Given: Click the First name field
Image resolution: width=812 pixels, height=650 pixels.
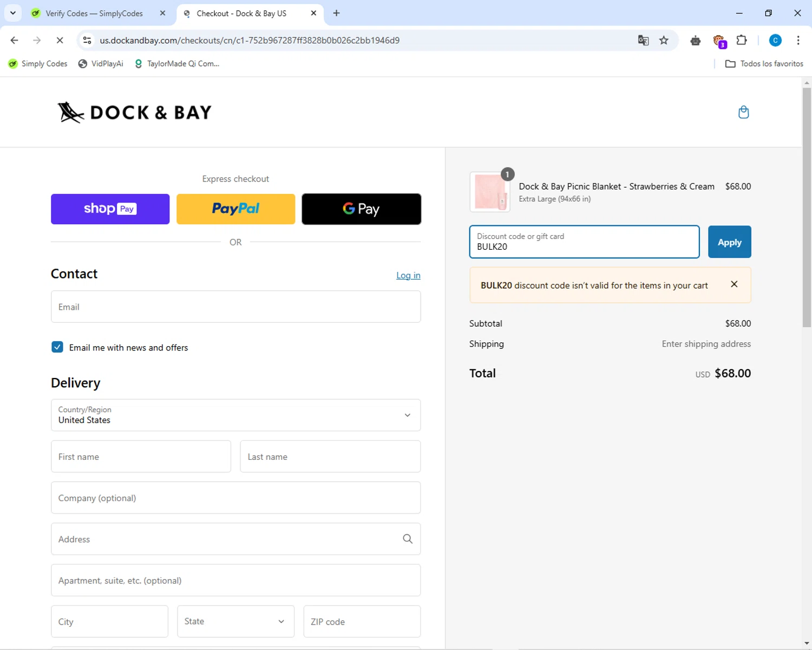Looking at the screenshot, I should click(141, 456).
